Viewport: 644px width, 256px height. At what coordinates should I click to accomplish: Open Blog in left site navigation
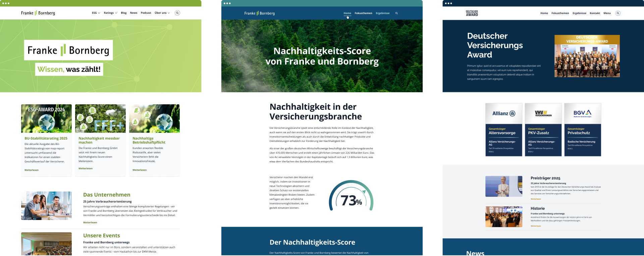coord(124,13)
